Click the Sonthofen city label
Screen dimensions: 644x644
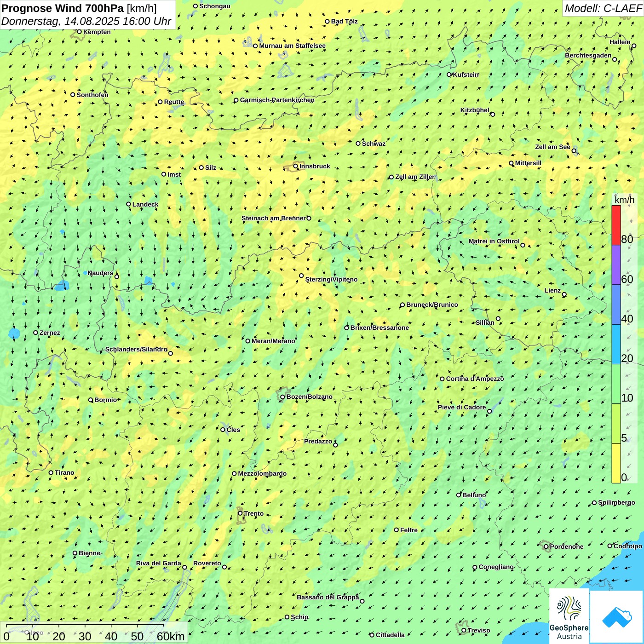(x=92, y=95)
